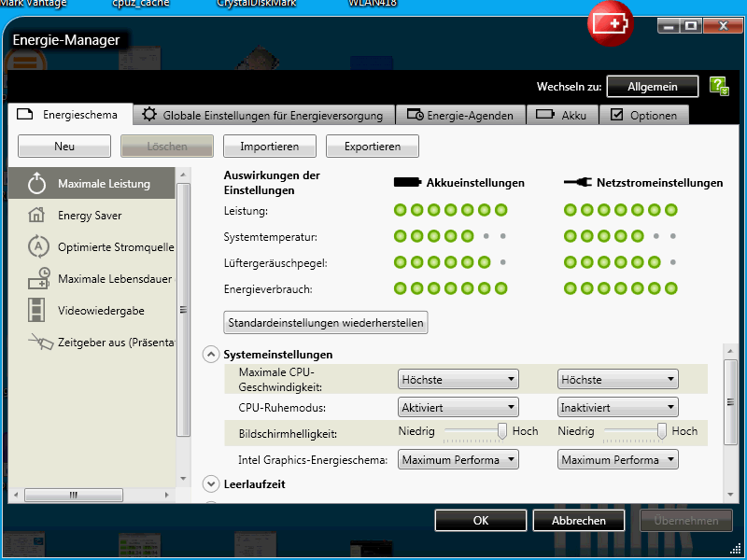Click the Energy Saver house icon

[x=36, y=216]
